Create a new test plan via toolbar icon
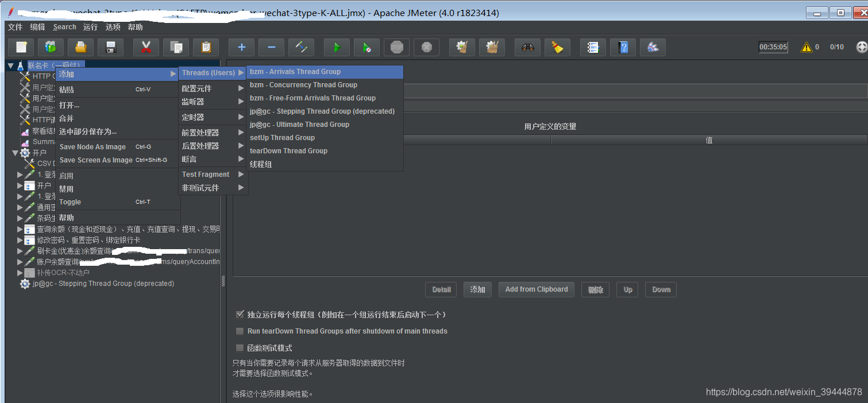 tap(21, 47)
